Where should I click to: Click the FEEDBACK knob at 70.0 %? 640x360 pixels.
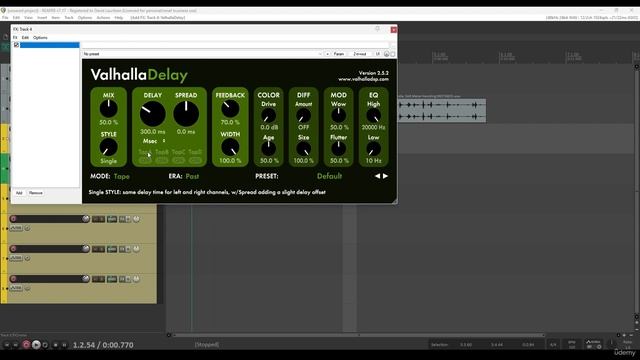(230, 109)
